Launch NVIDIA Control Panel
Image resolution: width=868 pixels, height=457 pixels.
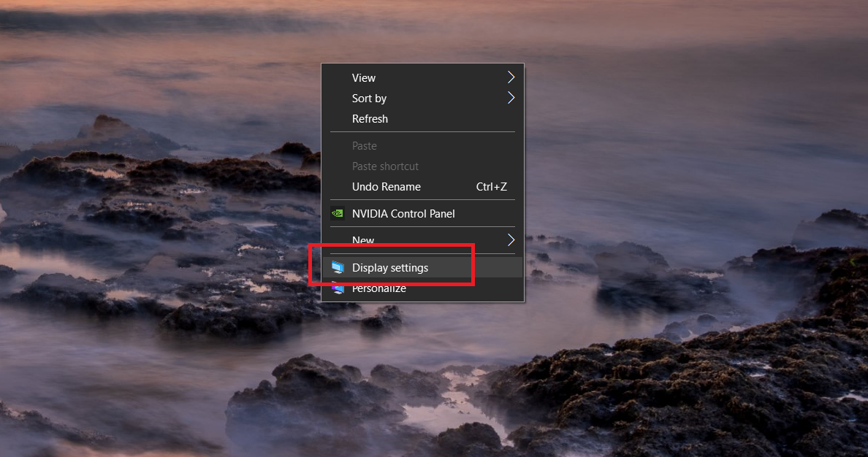(403, 213)
